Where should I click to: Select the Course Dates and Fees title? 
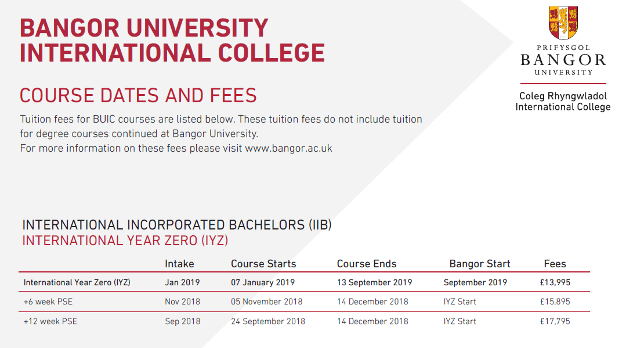coord(138,95)
